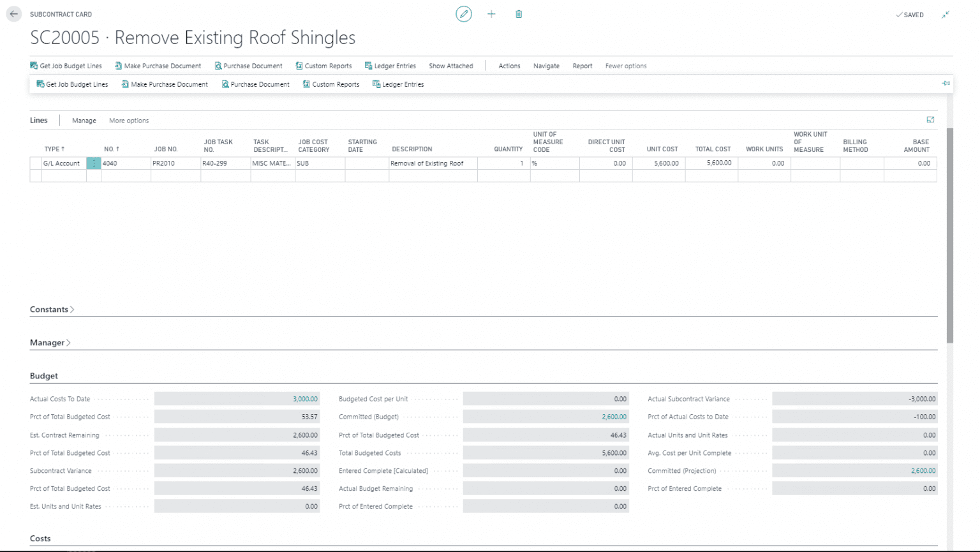Open the row options three-dot menu
Viewport: 980px width, 552px height.
tap(94, 163)
